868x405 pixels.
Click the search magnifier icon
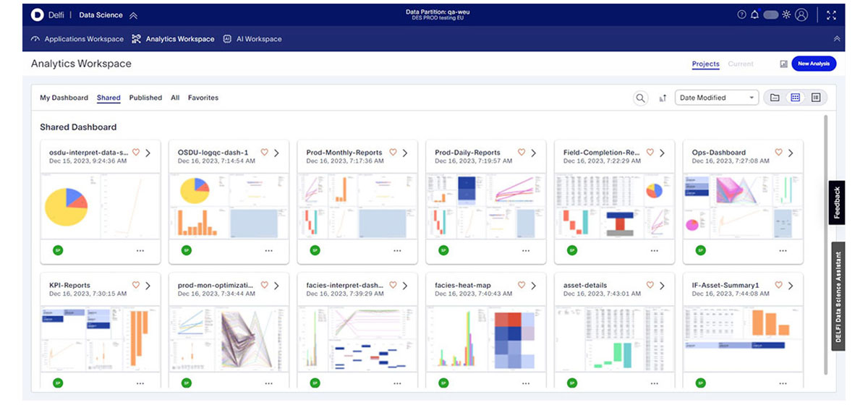click(640, 98)
